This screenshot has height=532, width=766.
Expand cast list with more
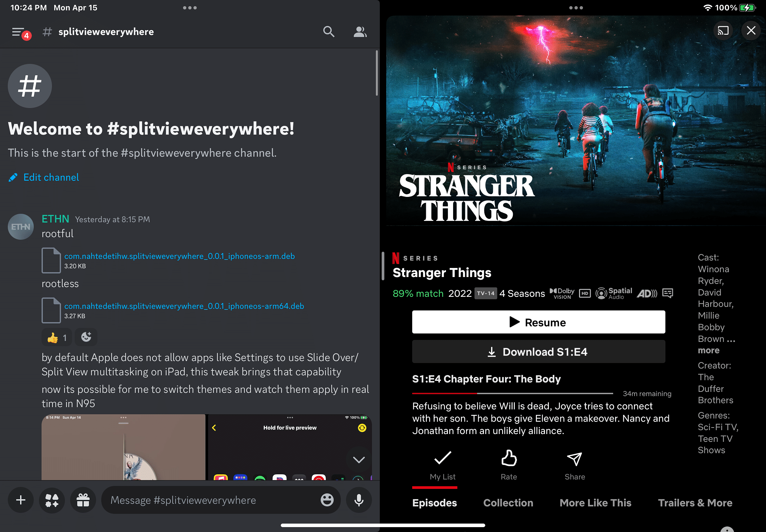point(709,350)
